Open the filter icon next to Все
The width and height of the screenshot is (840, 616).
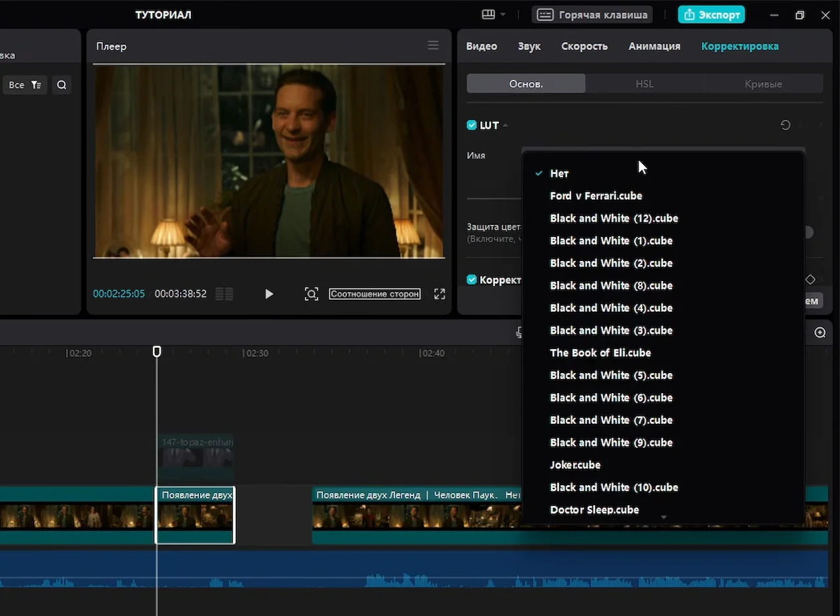click(x=36, y=85)
